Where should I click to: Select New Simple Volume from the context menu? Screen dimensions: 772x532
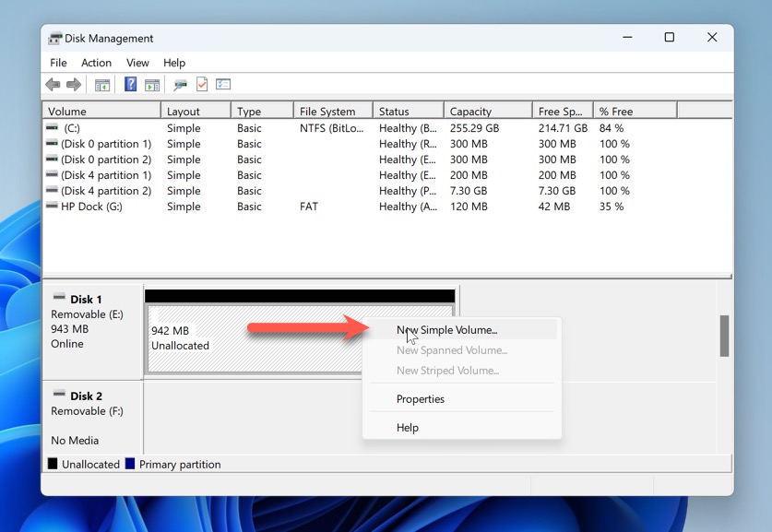[x=447, y=329]
